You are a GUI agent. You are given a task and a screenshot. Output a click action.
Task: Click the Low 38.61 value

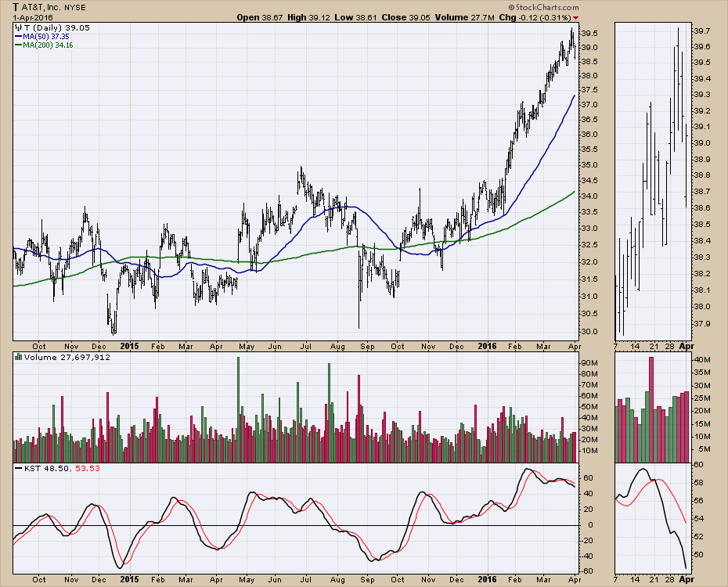click(x=356, y=18)
